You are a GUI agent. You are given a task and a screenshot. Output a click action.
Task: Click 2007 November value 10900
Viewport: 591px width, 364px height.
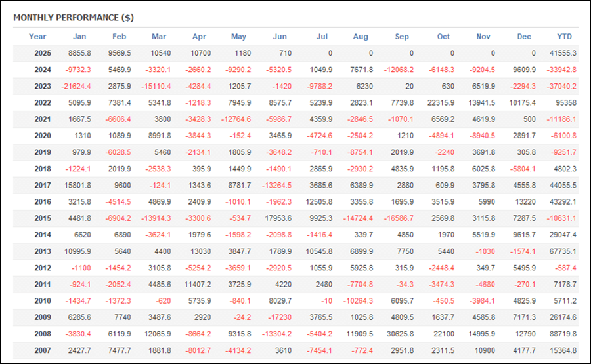point(485,350)
